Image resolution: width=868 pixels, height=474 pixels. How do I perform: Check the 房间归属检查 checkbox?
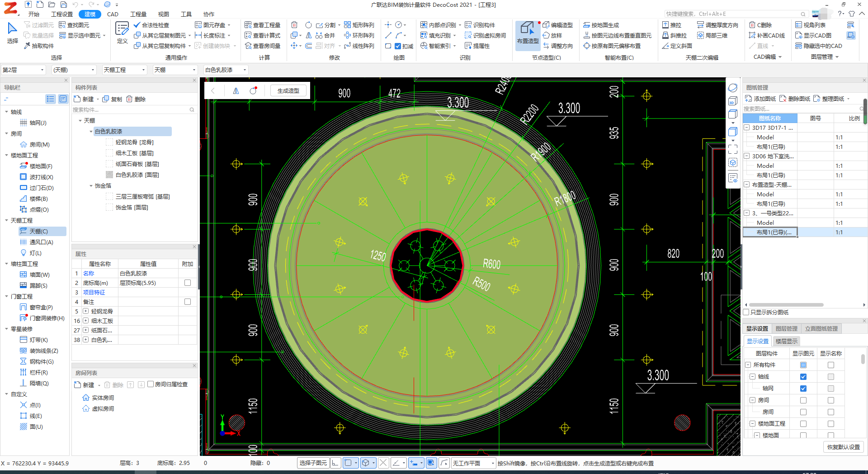pyautogui.click(x=151, y=384)
